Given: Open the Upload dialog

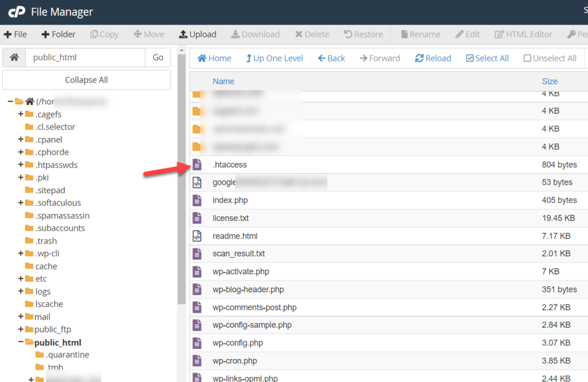Looking at the screenshot, I should (198, 34).
